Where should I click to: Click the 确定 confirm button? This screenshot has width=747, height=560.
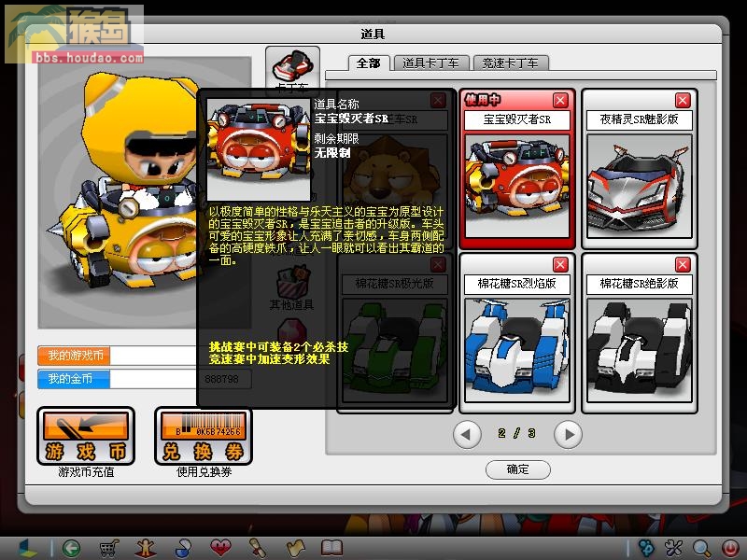518,469
